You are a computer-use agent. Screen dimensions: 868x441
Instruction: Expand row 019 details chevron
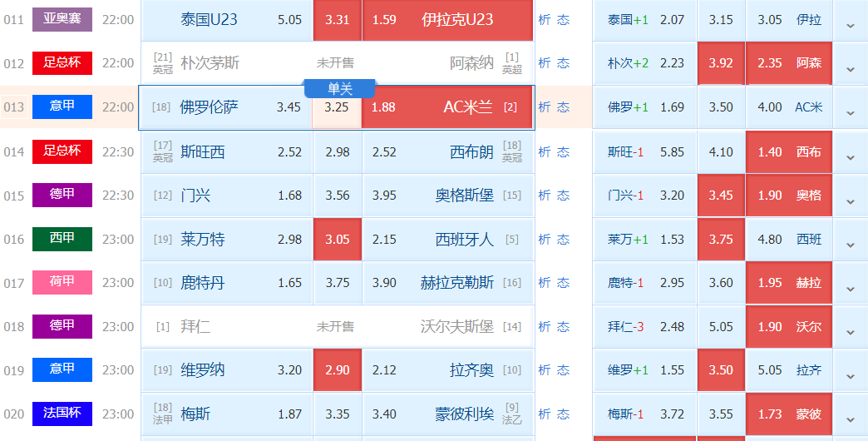[x=851, y=377]
